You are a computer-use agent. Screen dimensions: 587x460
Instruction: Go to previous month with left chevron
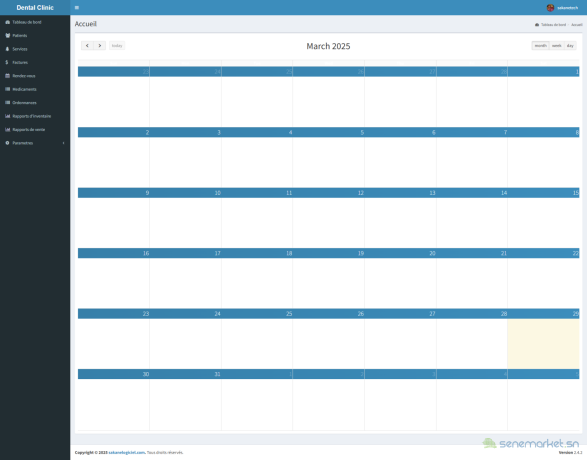(x=87, y=46)
